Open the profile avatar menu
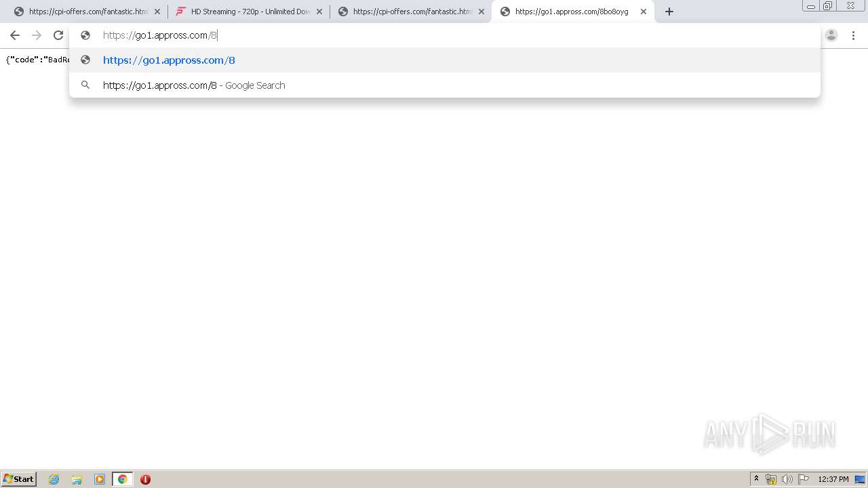868x488 pixels. coord(831,35)
